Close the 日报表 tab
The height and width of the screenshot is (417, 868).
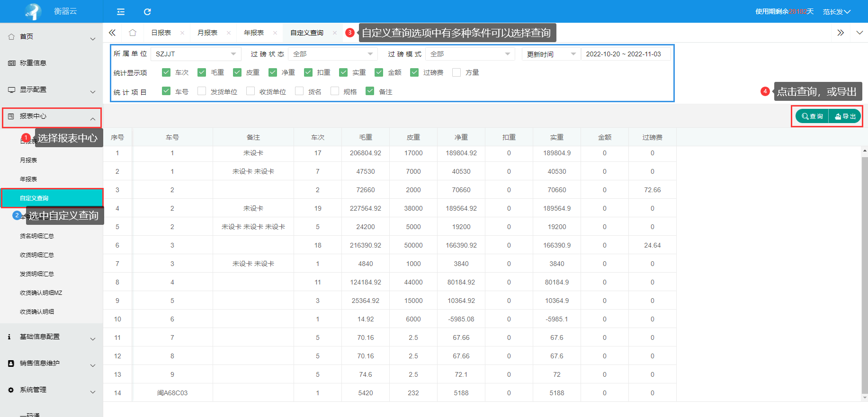[182, 33]
